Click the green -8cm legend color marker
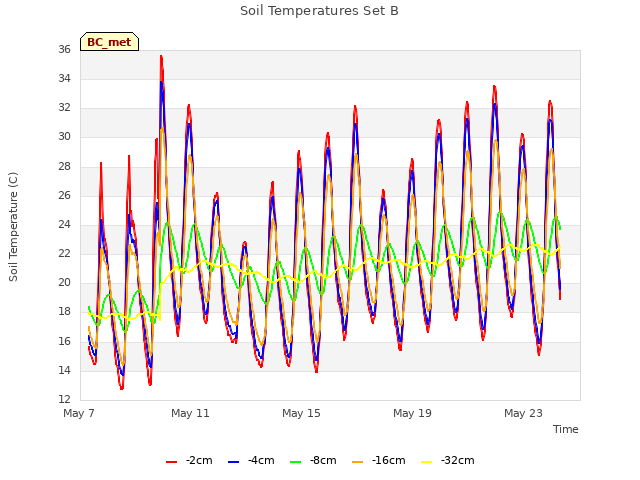Viewport: 640px width, 480px height. [x=296, y=462]
